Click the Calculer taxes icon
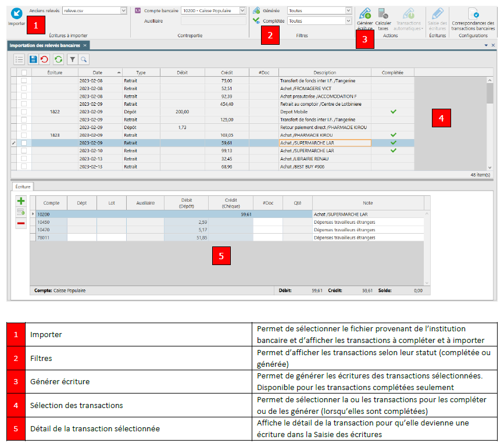The height and width of the screenshot is (447, 504). coord(383,14)
